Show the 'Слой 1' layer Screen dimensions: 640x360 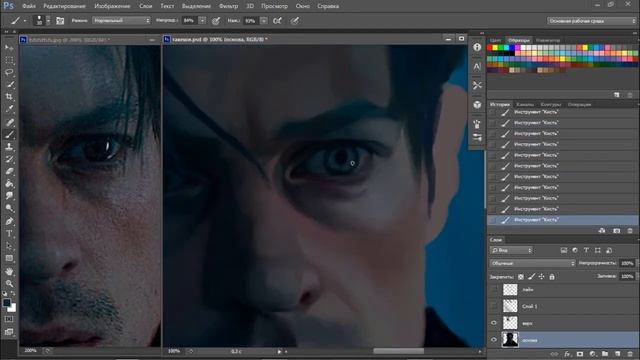[x=494, y=306]
